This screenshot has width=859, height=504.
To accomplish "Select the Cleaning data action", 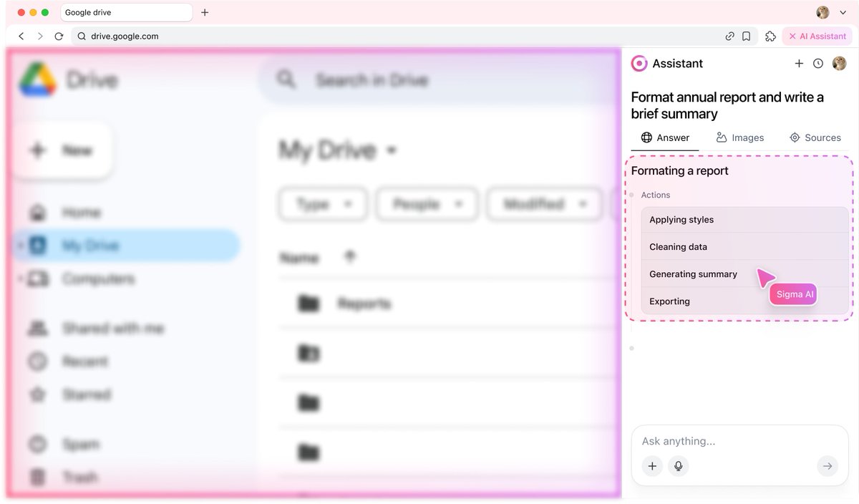I will pyautogui.click(x=744, y=246).
